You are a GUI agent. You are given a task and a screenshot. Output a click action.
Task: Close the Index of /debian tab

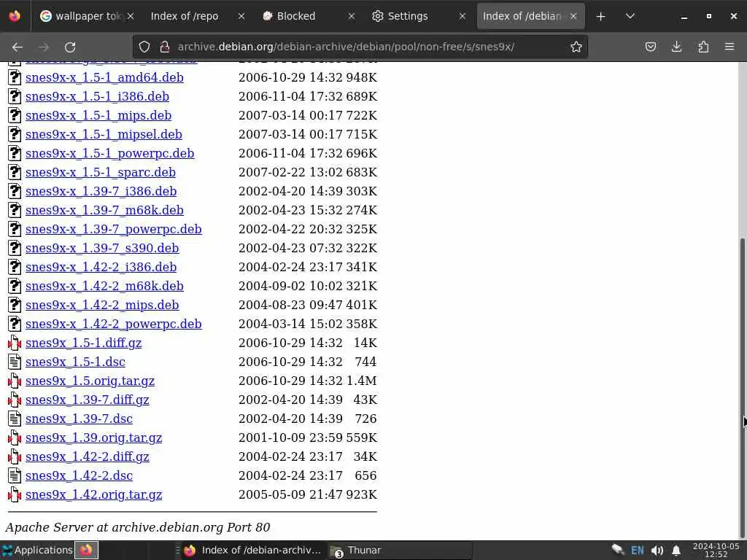pyautogui.click(x=573, y=16)
